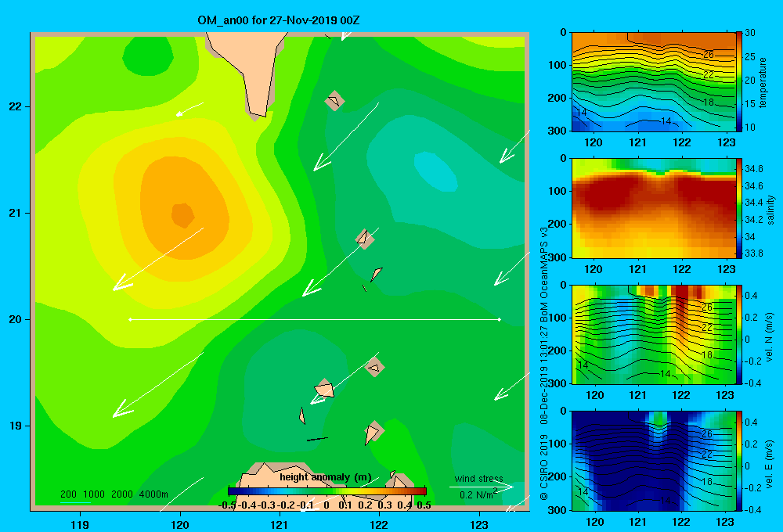The width and height of the screenshot is (783, 532).
Task: Click the 122 longitude label under temperature panel
Action: tap(682, 142)
